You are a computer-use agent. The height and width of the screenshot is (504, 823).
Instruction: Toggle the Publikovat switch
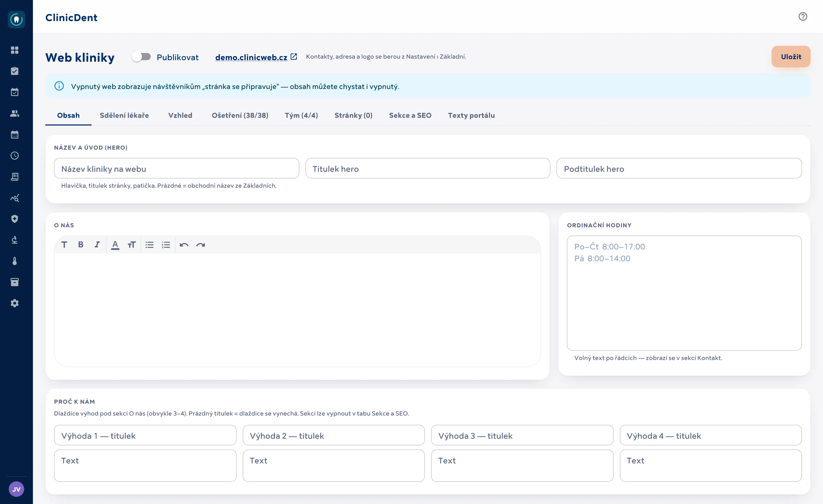point(141,57)
